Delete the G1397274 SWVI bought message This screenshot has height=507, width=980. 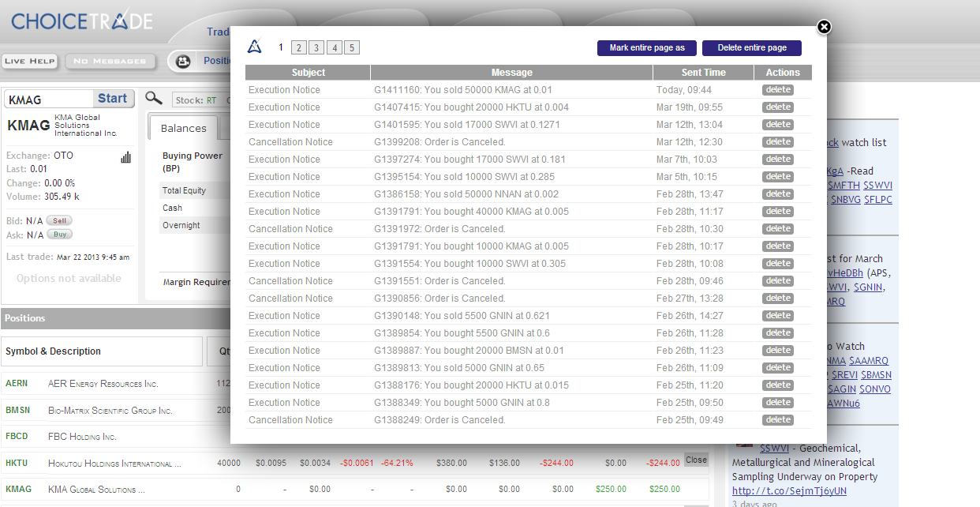click(778, 160)
